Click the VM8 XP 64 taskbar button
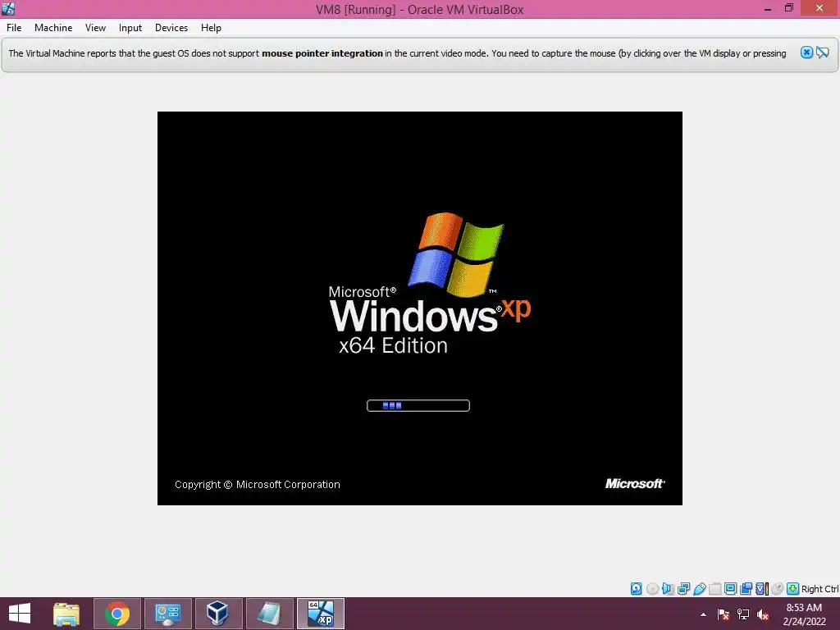The image size is (840, 630). [x=321, y=614]
